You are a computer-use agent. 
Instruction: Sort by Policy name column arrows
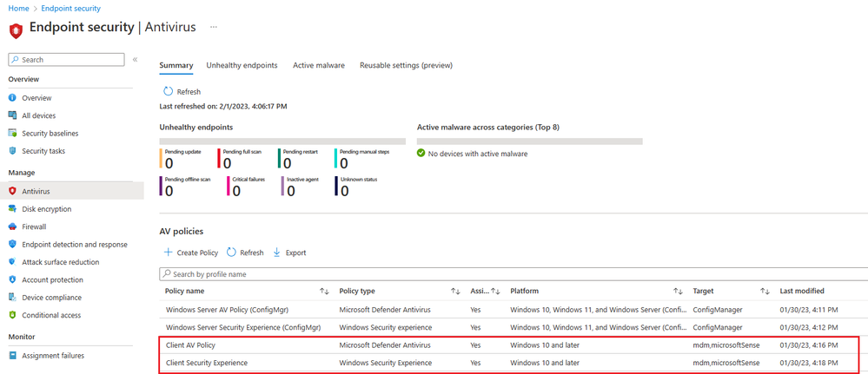coord(325,291)
